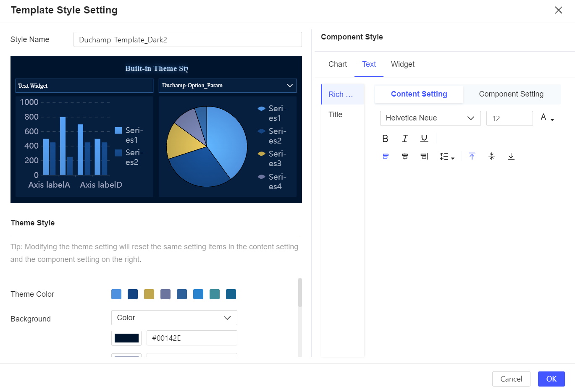Click the font size field showing 12

(x=509, y=118)
